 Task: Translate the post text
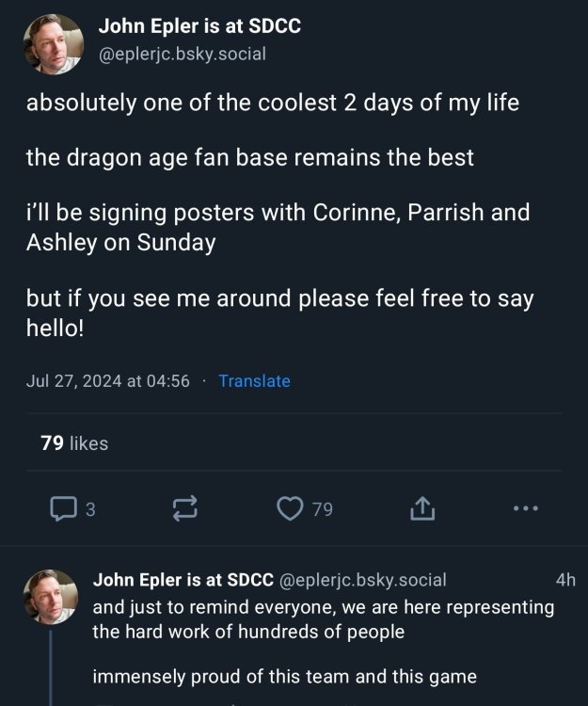(254, 381)
